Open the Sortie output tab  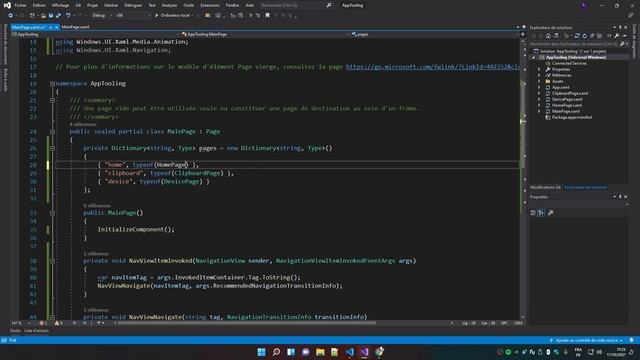tap(15, 331)
